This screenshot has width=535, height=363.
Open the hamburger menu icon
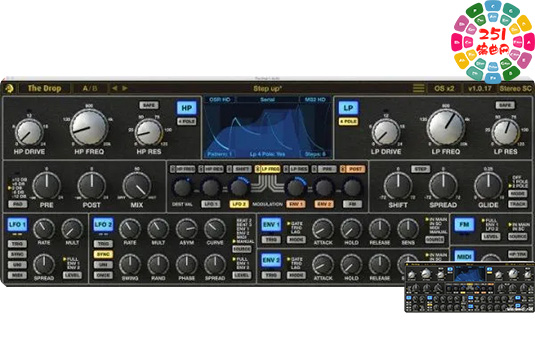tap(418, 88)
